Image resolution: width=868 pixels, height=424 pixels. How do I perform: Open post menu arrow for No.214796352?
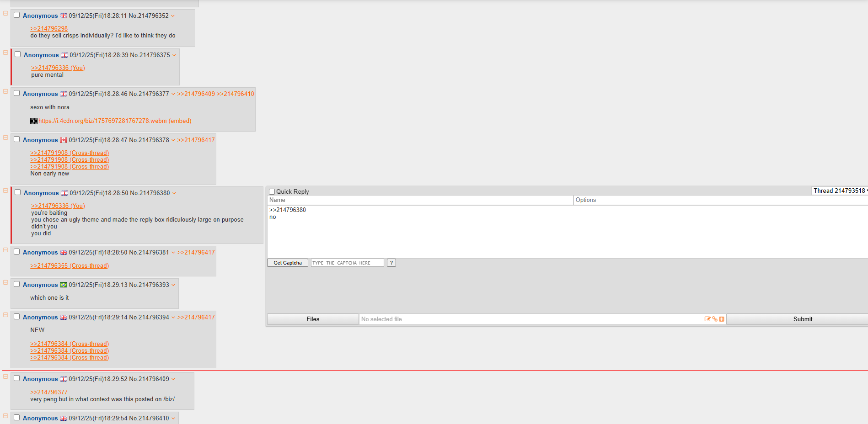[x=173, y=16]
